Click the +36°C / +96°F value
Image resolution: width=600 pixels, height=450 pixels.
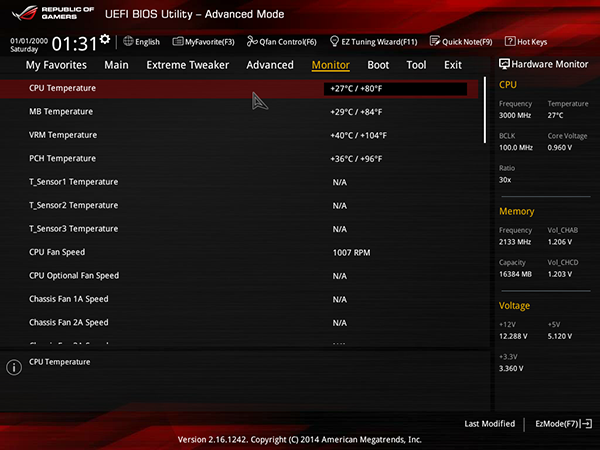click(x=356, y=159)
